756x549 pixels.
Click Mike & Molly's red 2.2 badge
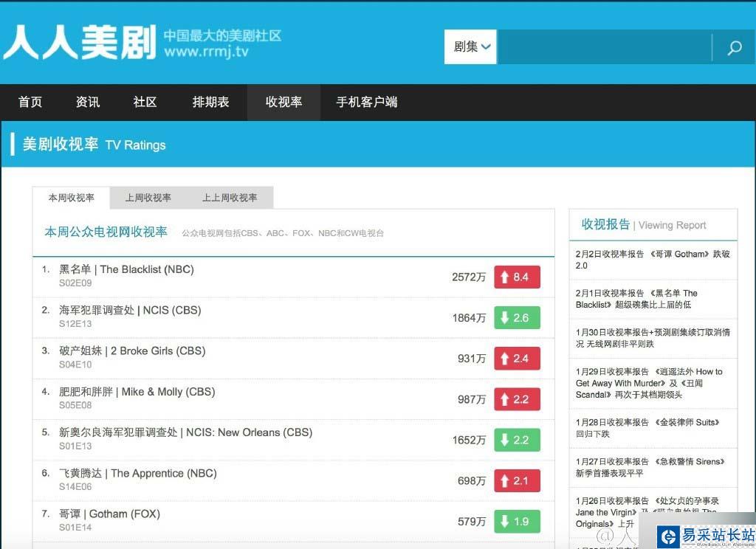coord(517,399)
